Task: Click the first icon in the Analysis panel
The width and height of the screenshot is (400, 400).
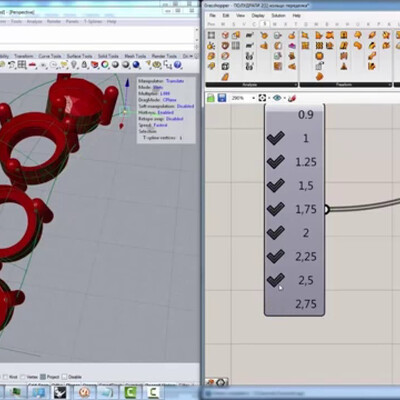Action: 211,35
